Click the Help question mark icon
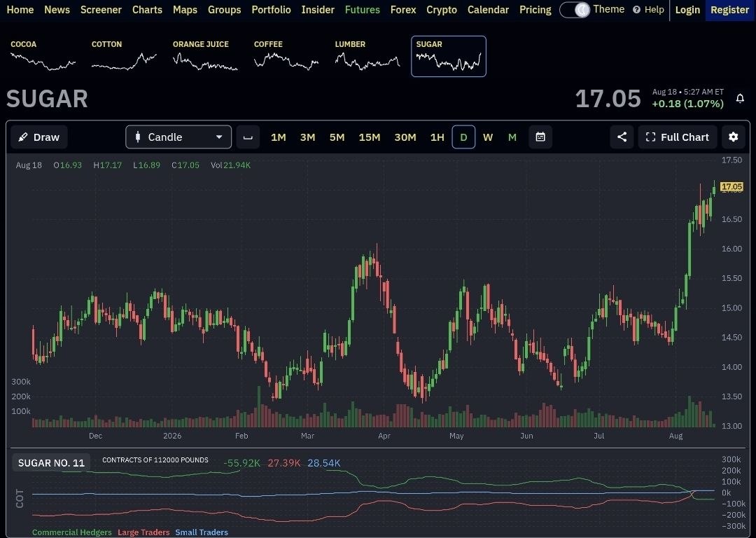 636,10
